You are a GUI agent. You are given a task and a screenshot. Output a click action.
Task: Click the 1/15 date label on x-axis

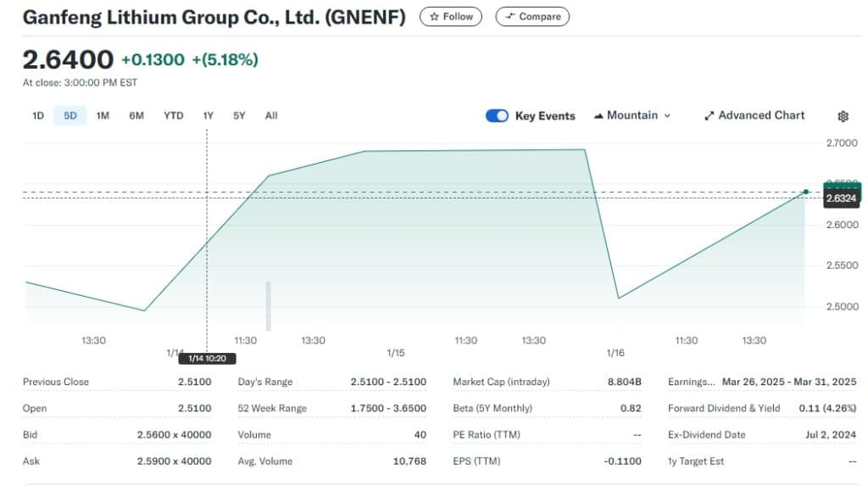click(x=395, y=353)
